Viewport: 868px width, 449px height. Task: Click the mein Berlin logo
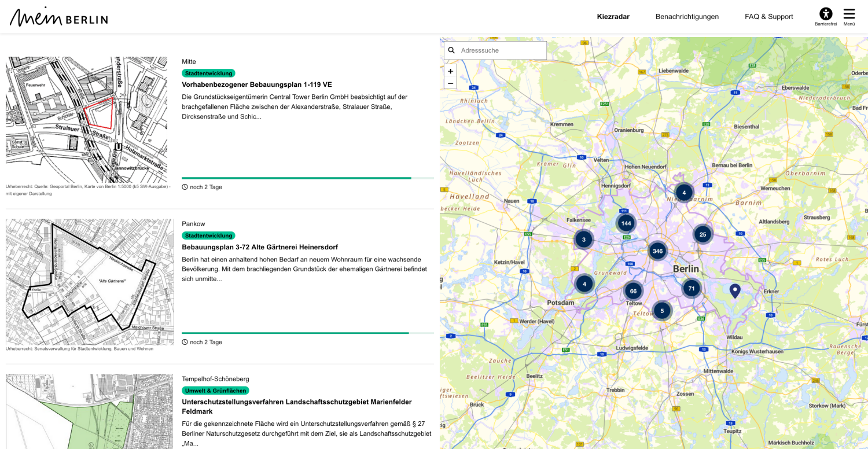pyautogui.click(x=58, y=17)
